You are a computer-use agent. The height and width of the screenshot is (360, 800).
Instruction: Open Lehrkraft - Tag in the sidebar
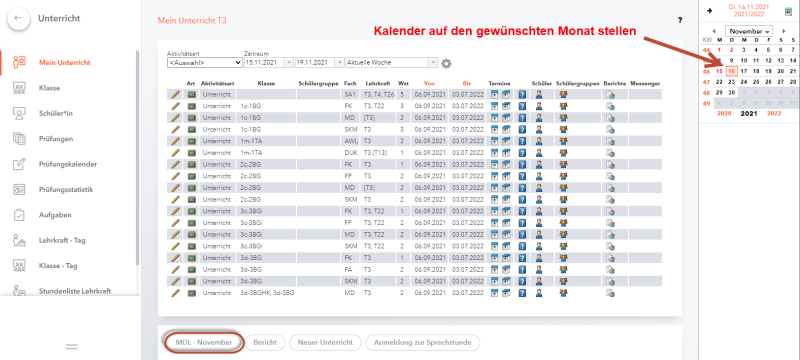point(62,240)
